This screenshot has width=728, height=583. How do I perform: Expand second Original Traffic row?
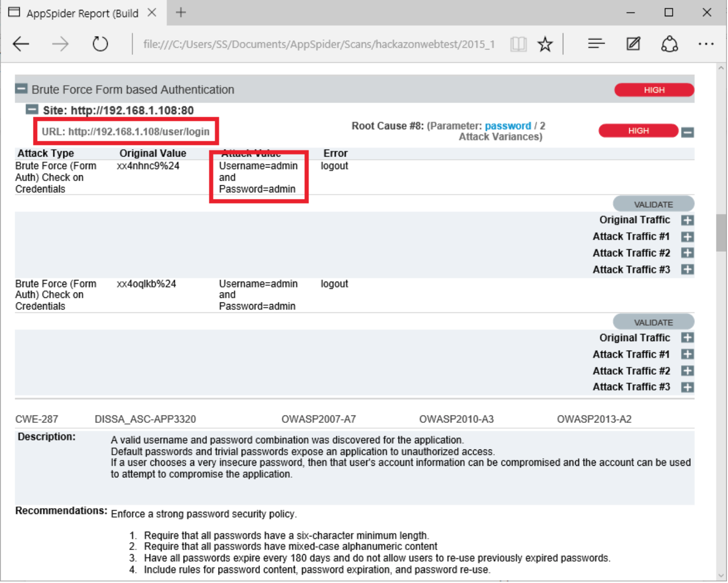tap(688, 338)
